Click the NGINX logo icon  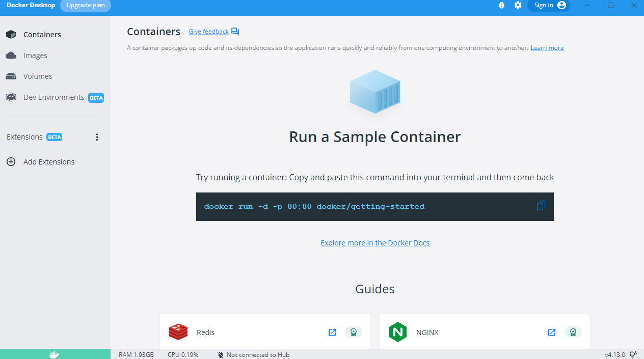click(x=398, y=332)
